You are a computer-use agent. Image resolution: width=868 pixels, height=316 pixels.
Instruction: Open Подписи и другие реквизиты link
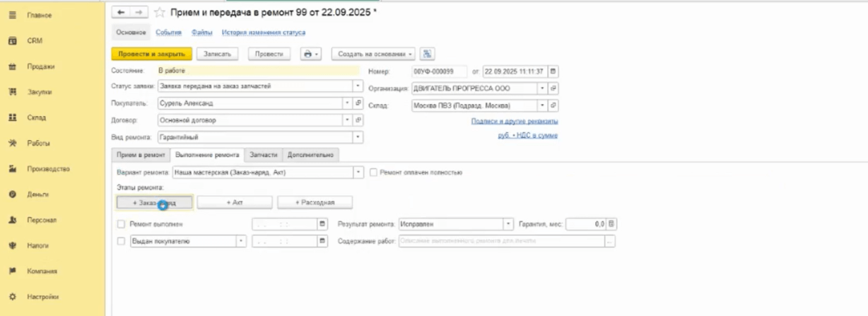pyautogui.click(x=514, y=122)
